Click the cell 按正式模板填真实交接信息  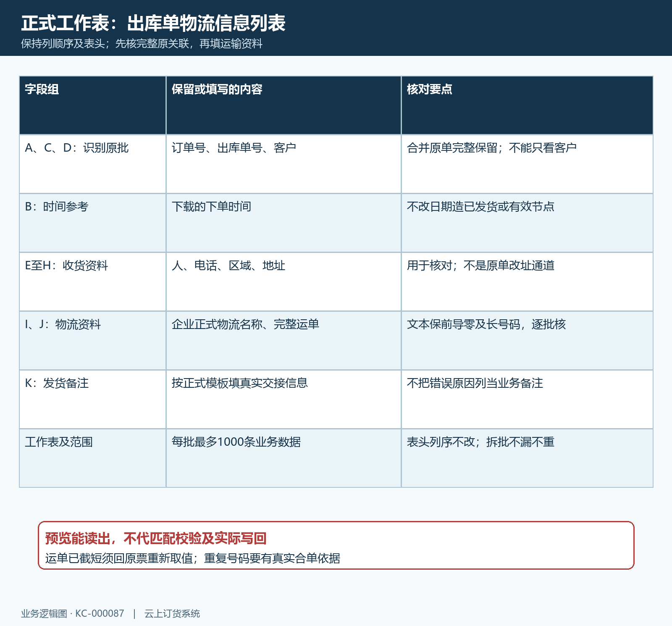(x=283, y=400)
